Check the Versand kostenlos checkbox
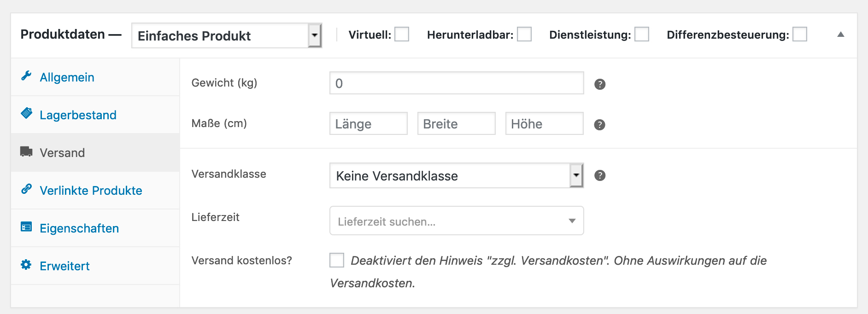 (x=337, y=260)
